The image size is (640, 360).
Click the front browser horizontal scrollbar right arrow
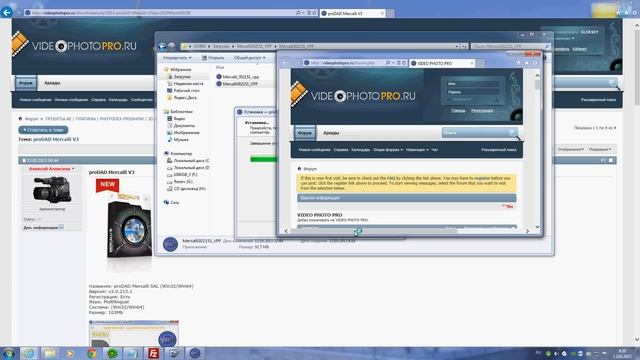coord(527,231)
